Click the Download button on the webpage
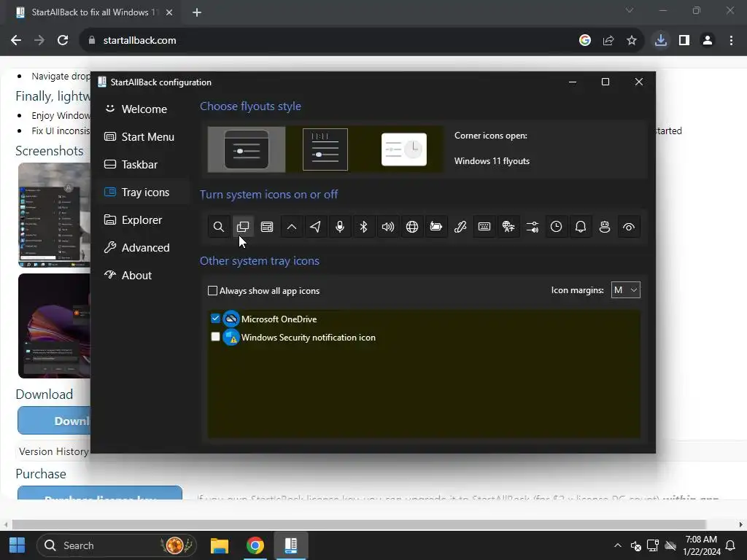The height and width of the screenshot is (560, 747). [54, 421]
